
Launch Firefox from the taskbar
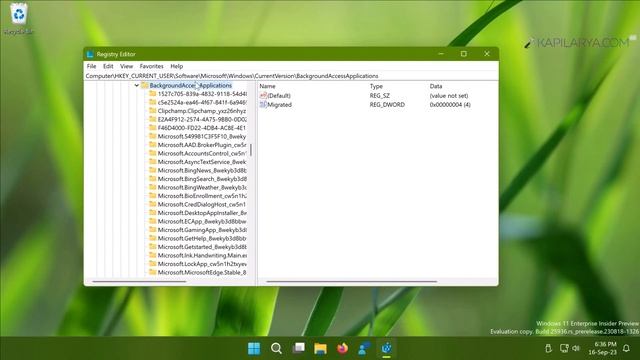(x=342, y=348)
